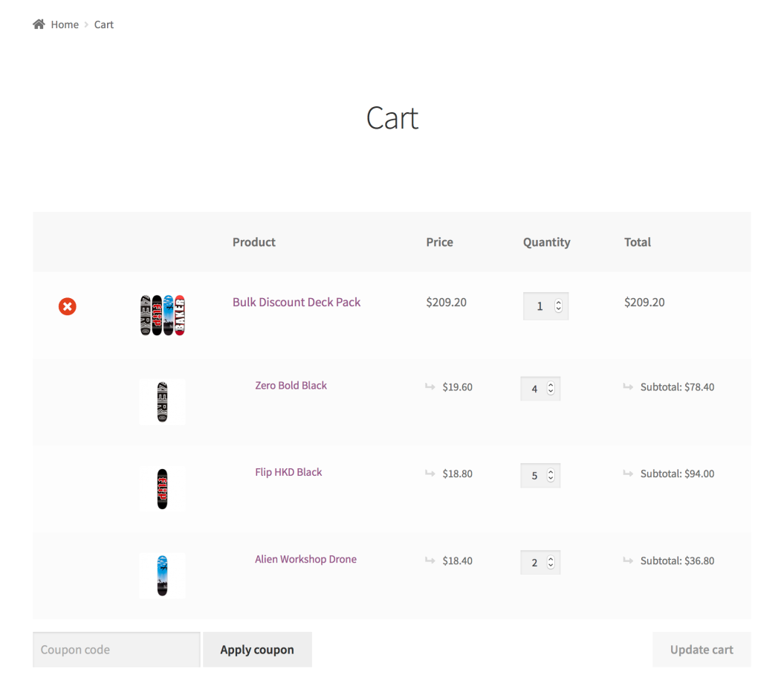
Task: Click Apply coupon
Action: point(257,649)
